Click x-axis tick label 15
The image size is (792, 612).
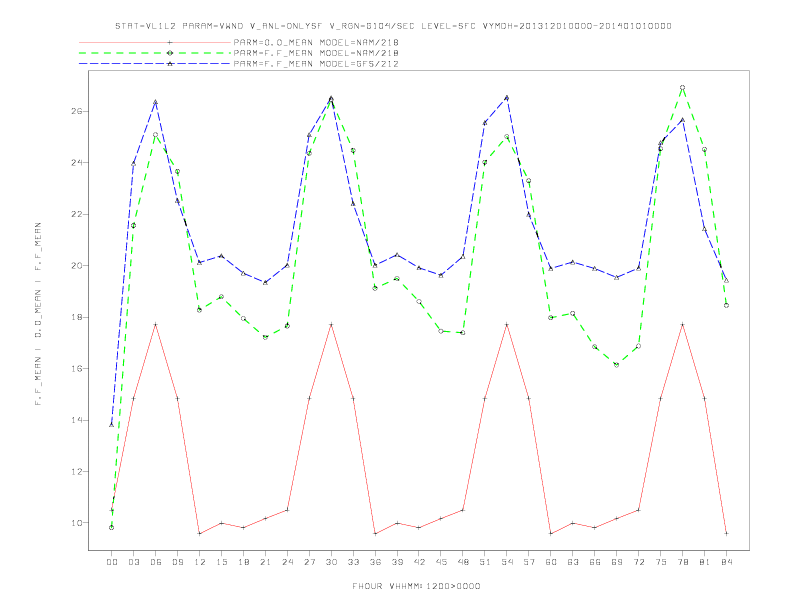click(221, 562)
